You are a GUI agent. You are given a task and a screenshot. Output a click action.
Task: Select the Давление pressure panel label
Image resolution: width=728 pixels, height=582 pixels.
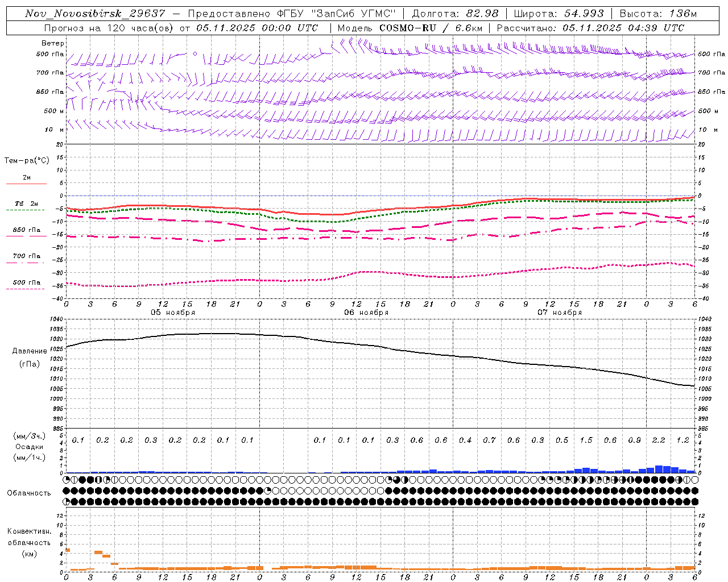(30, 351)
